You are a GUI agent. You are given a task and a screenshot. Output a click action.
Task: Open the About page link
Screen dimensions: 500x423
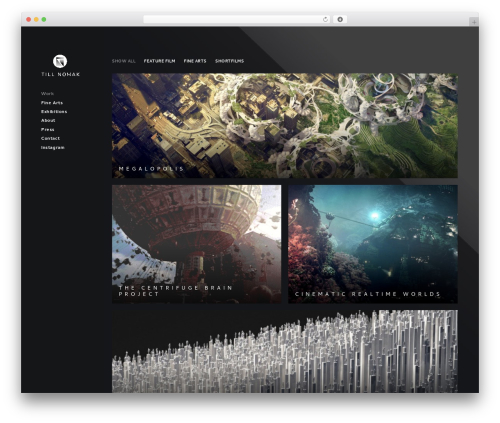point(48,120)
